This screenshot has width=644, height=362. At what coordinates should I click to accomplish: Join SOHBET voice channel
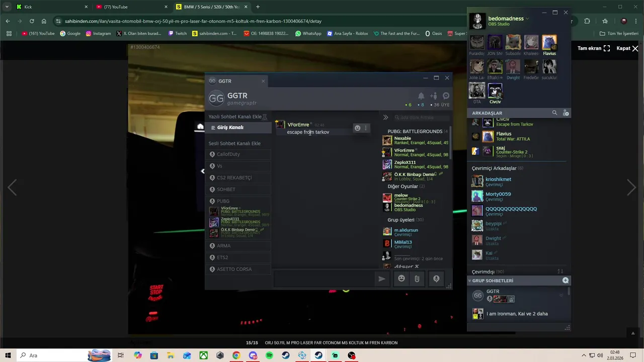[239, 190]
